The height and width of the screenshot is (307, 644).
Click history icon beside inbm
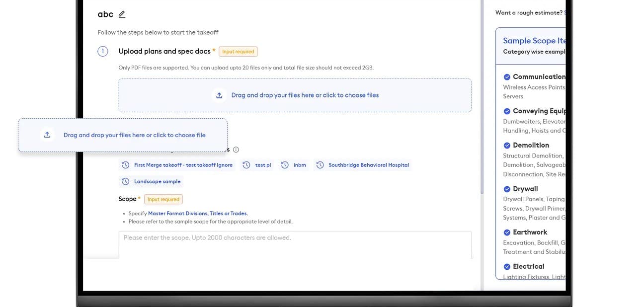point(285,165)
